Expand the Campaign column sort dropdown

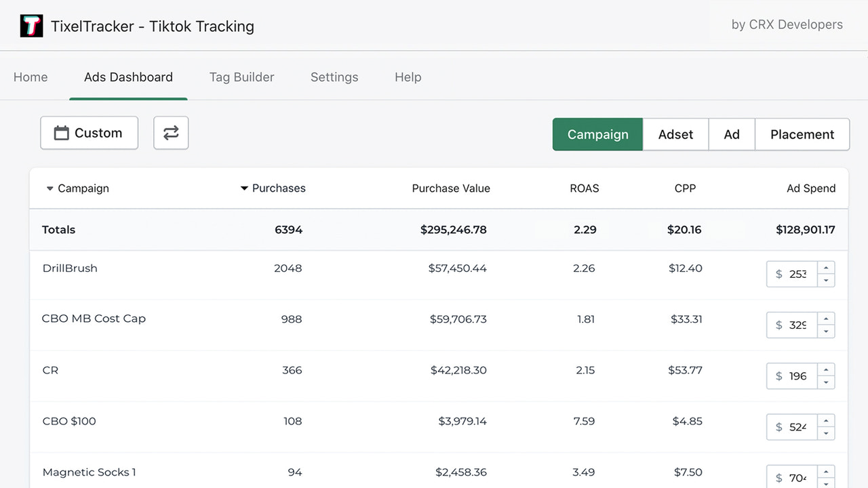pyautogui.click(x=50, y=188)
